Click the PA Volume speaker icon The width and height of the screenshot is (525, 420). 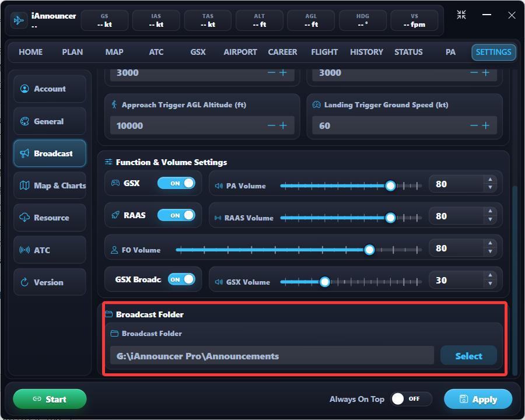(219, 186)
